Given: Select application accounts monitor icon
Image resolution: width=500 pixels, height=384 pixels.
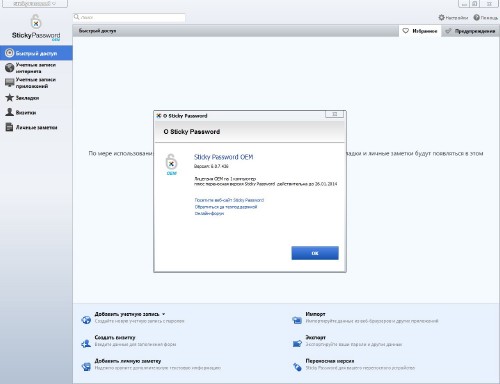Looking at the screenshot, I should point(9,82).
